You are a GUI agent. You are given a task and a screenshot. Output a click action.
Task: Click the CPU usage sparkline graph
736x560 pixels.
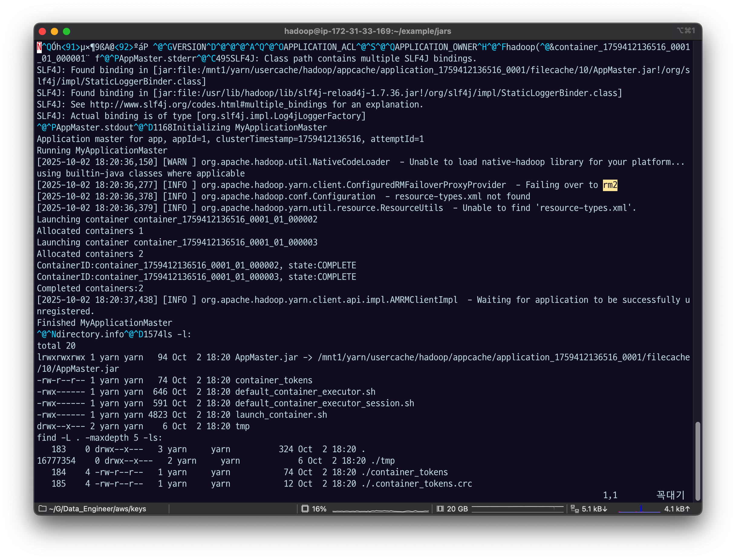coord(380,510)
